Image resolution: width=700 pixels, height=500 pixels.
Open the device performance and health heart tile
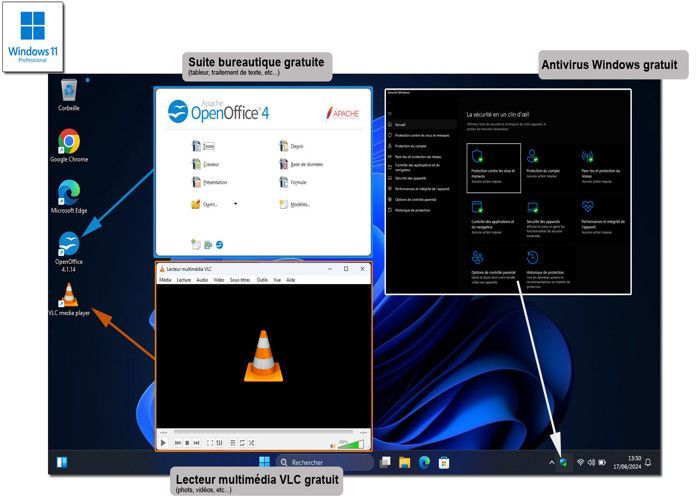tap(602, 217)
